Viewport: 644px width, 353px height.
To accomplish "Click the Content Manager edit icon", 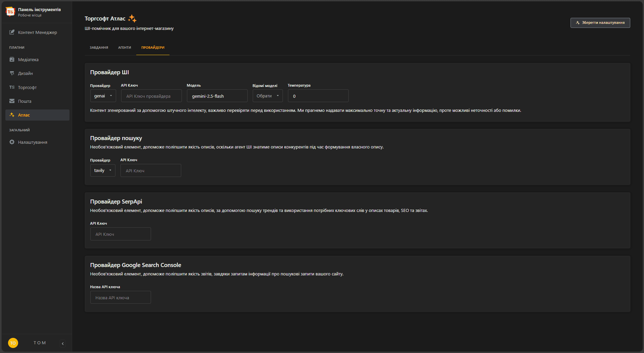I will pyautogui.click(x=12, y=32).
